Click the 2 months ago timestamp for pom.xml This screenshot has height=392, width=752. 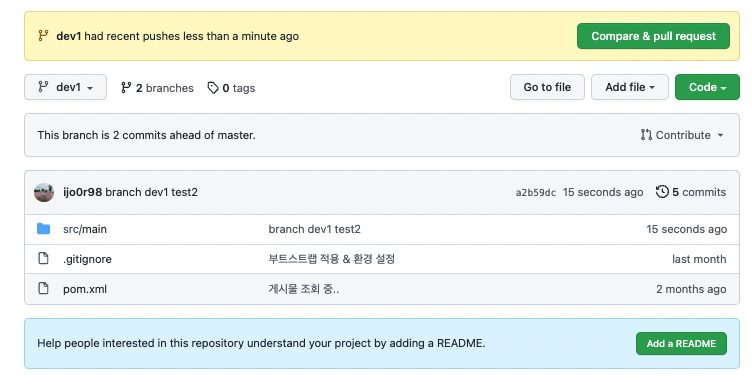click(691, 289)
